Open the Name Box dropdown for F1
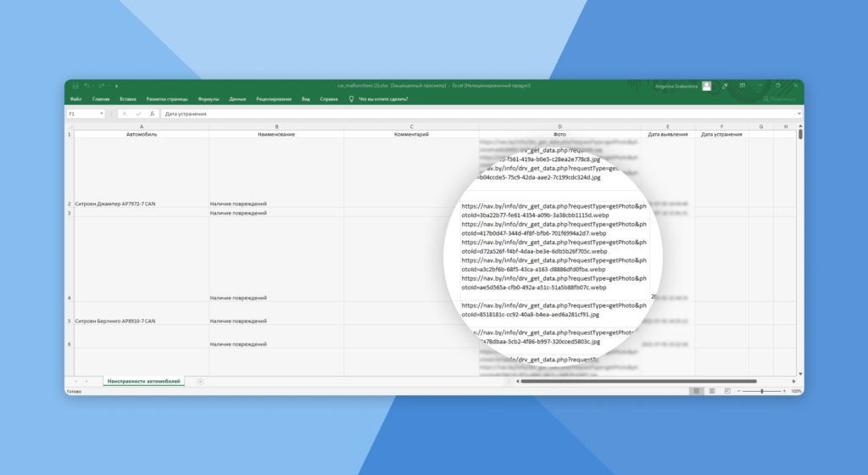The height and width of the screenshot is (475, 868). pos(102,114)
